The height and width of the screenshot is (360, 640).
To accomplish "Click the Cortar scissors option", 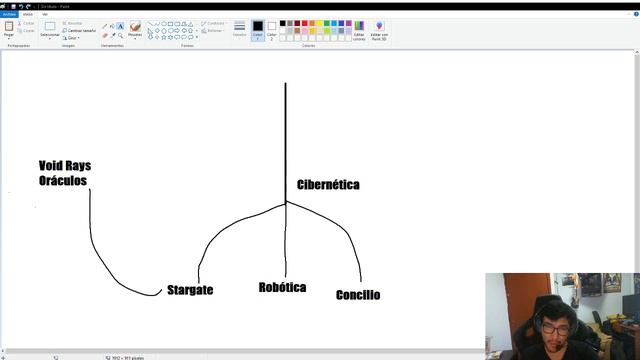I will click(26, 23).
